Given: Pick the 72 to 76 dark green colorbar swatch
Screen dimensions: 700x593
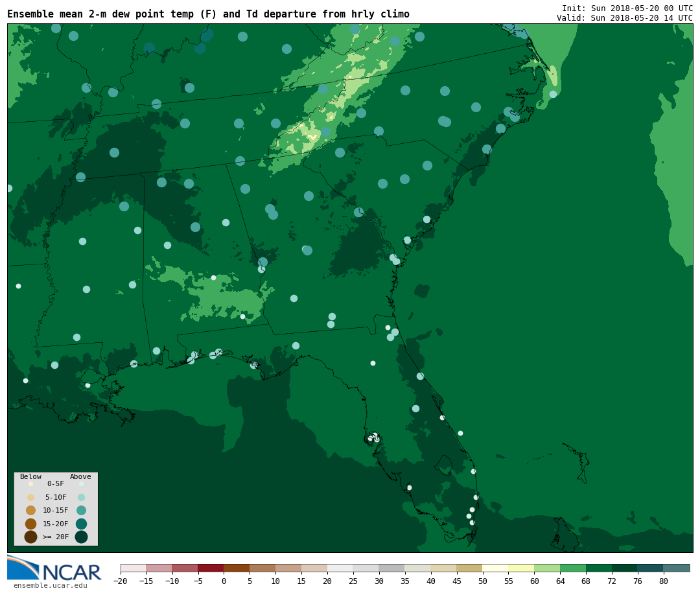Looking at the screenshot, I should (625, 568).
